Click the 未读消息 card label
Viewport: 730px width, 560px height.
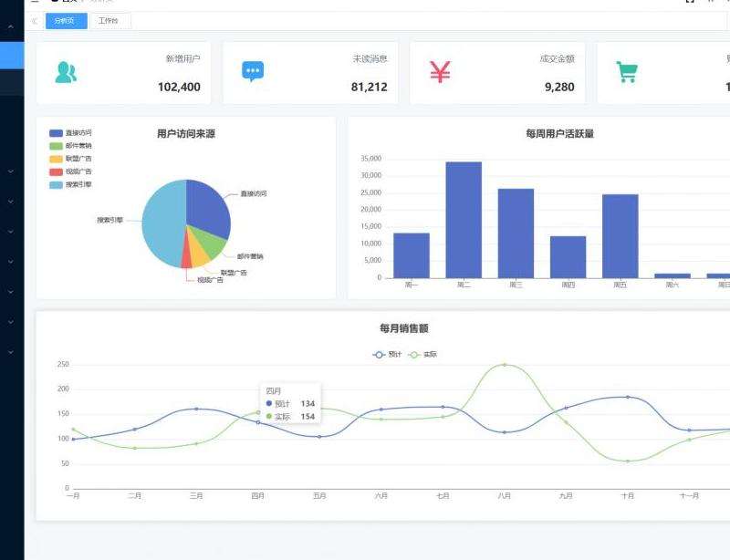click(x=370, y=58)
